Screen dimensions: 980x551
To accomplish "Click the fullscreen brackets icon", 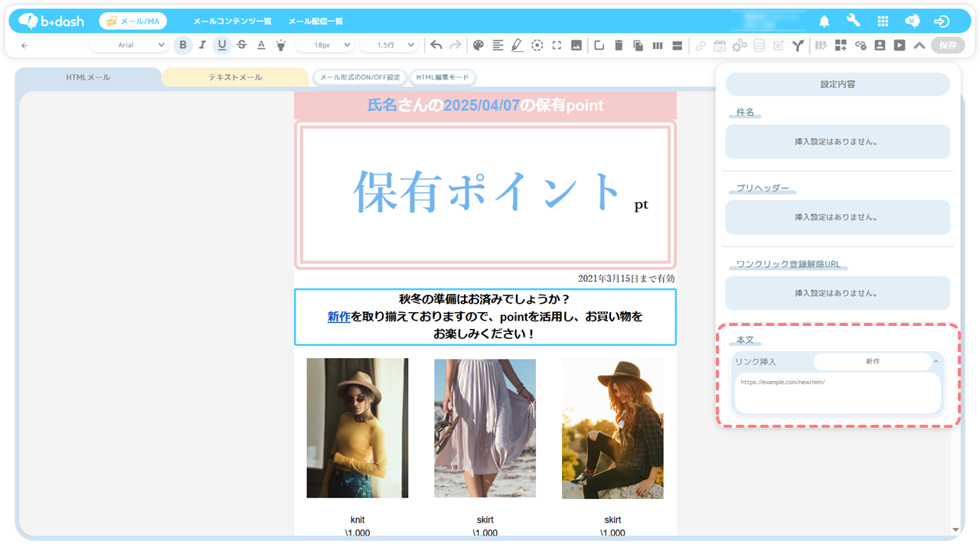I will [x=557, y=45].
